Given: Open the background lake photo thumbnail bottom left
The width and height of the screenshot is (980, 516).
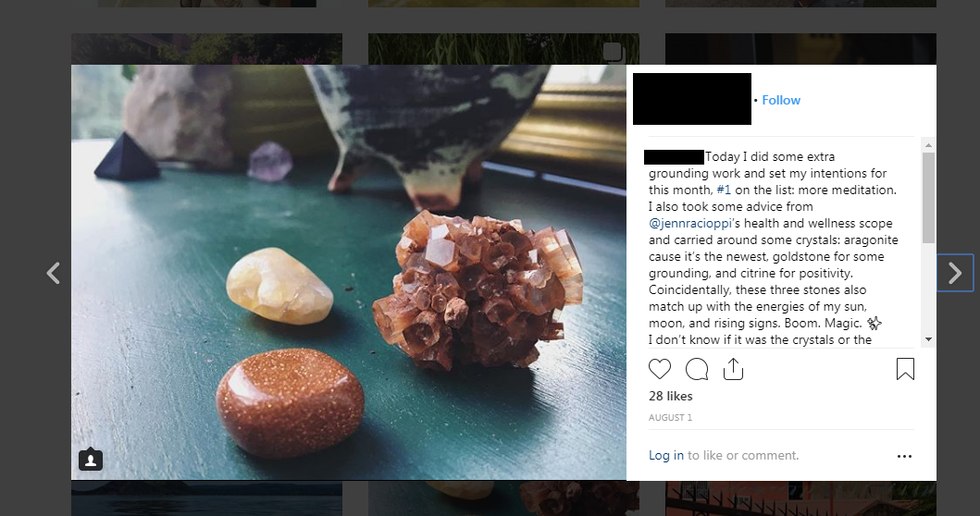Looking at the screenshot, I should point(207,498).
